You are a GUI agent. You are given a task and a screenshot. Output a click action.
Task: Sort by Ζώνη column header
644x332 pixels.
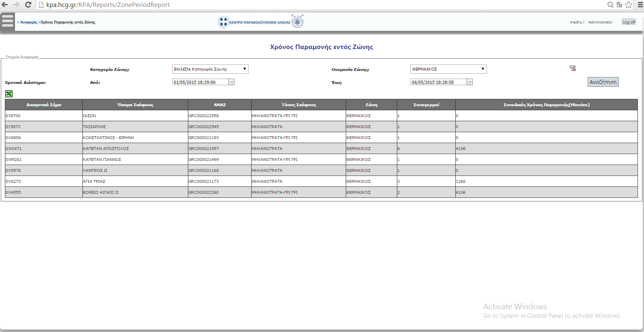371,105
